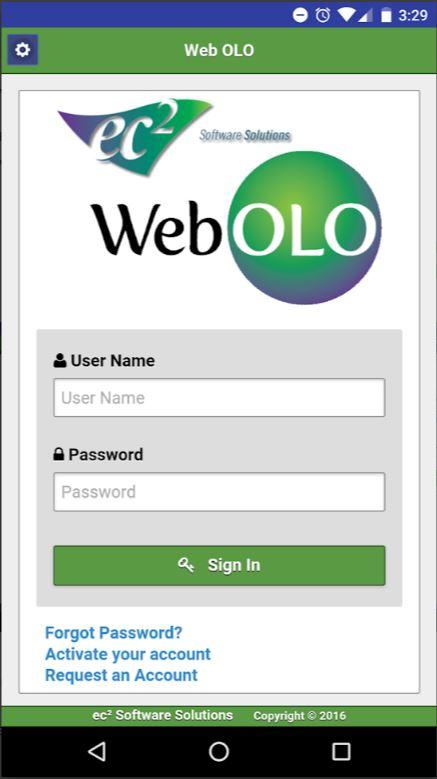This screenshot has width=437, height=779.
Task: Tap the key icon on Sign In button
Action: [186, 565]
